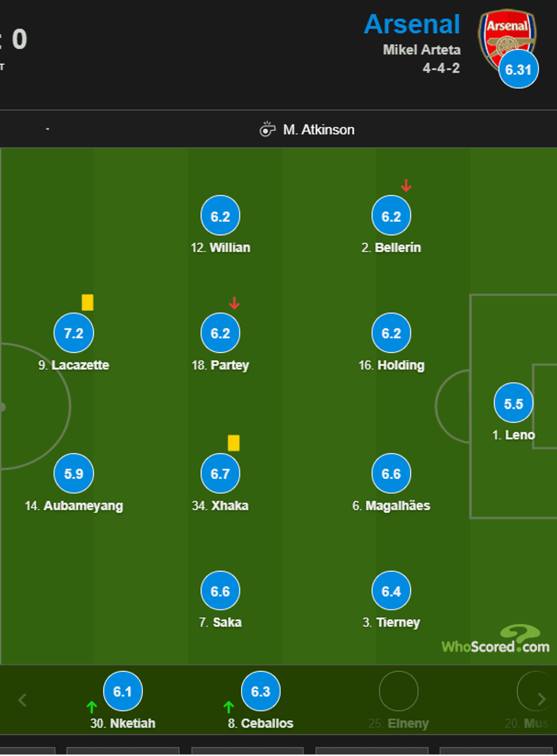Select Tierney's 6.4 rating bubble

(391, 591)
